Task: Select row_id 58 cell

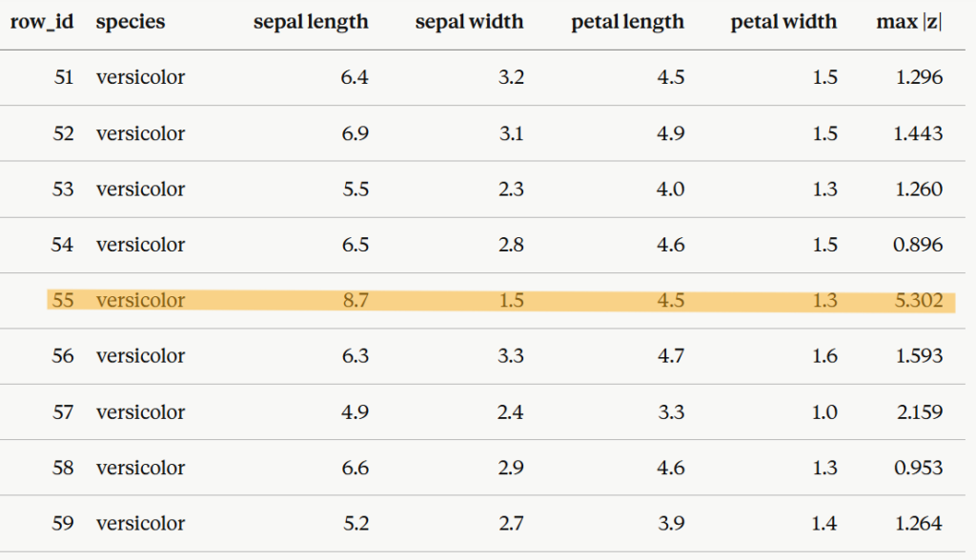Action: click(63, 468)
